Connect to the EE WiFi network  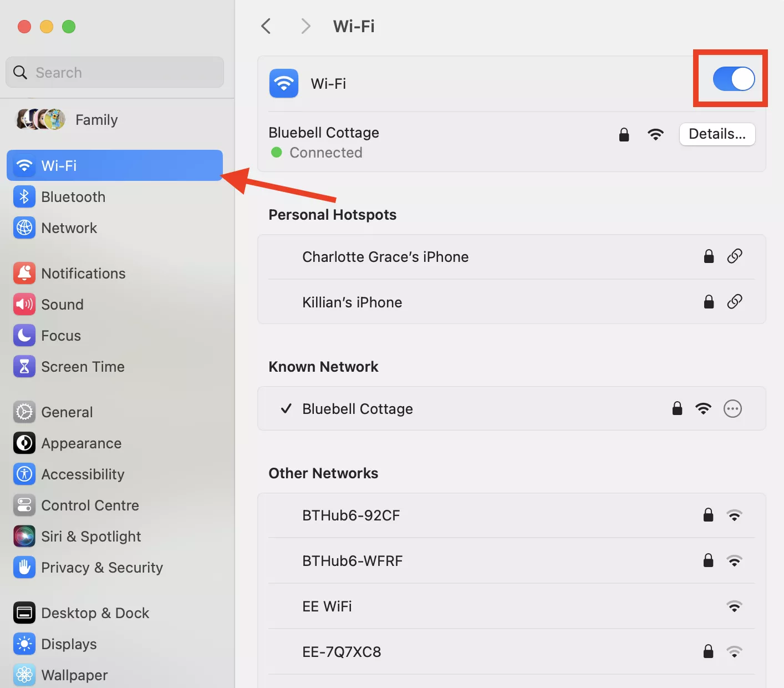[x=327, y=606]
